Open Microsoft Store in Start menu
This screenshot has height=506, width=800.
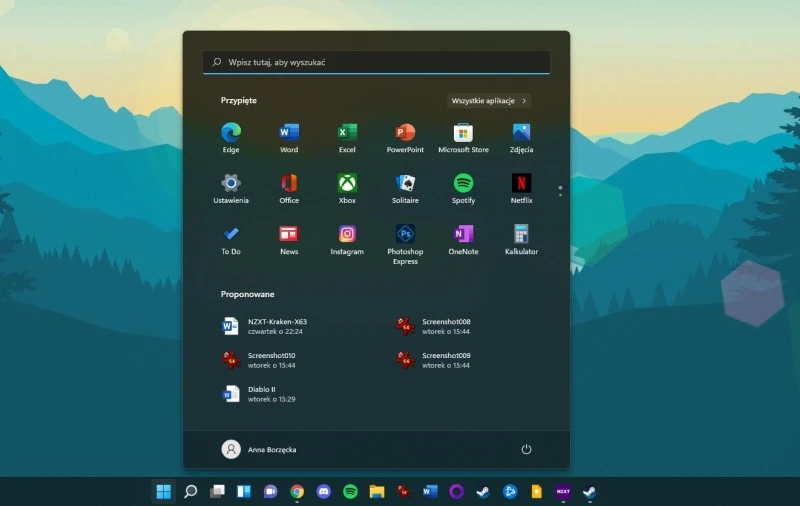(463, 137)
